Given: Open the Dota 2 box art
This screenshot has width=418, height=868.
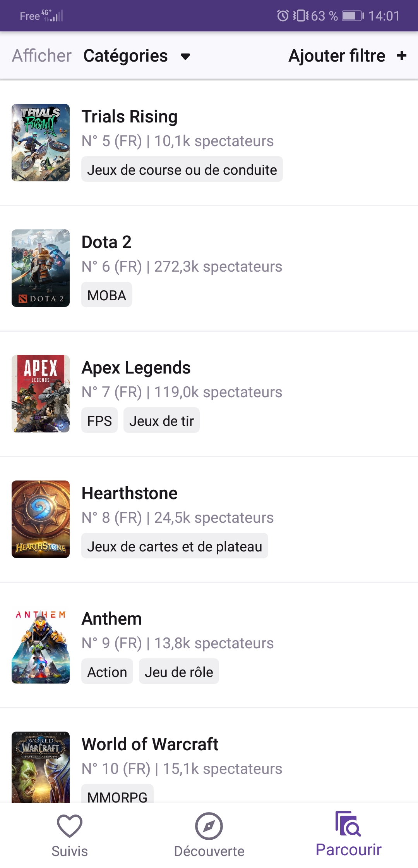Looking at the screenshot, I should pos(41,268).
